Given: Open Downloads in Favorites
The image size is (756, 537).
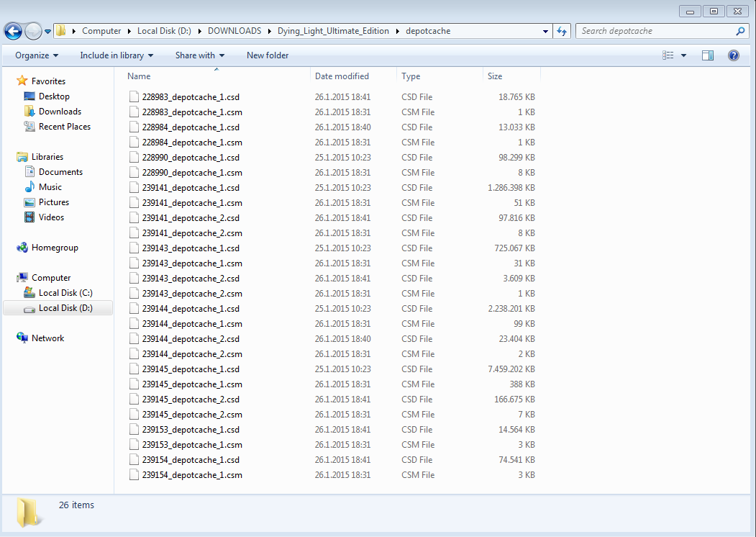Looking at the screenshot, I should [x=60, y=112].
